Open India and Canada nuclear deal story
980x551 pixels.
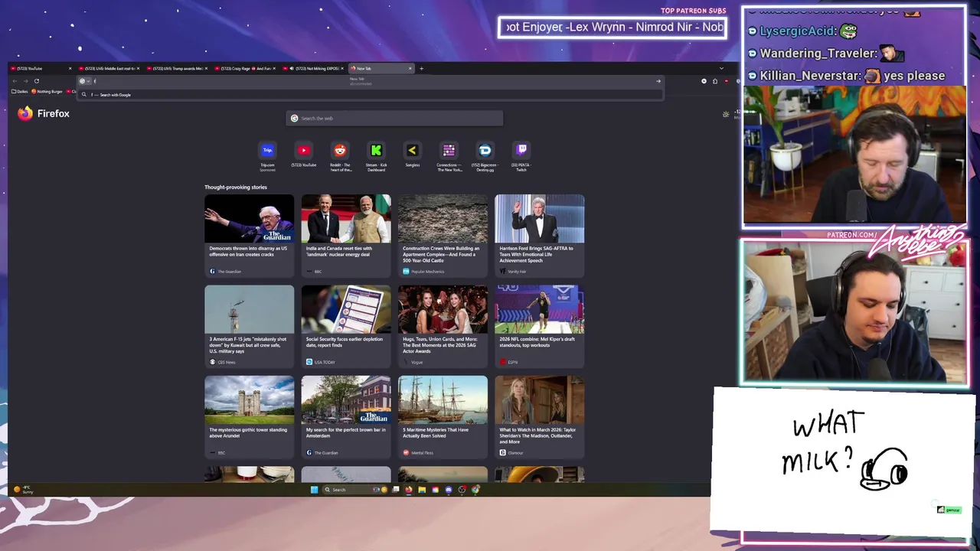[x=346, y=236]
